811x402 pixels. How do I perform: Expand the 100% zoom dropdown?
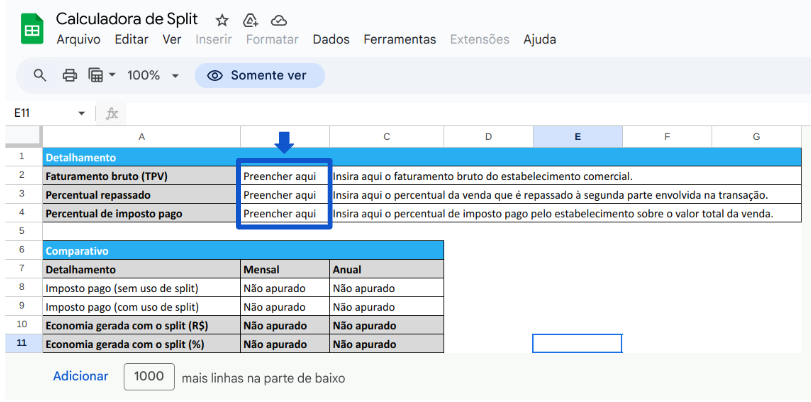point(175,76)
